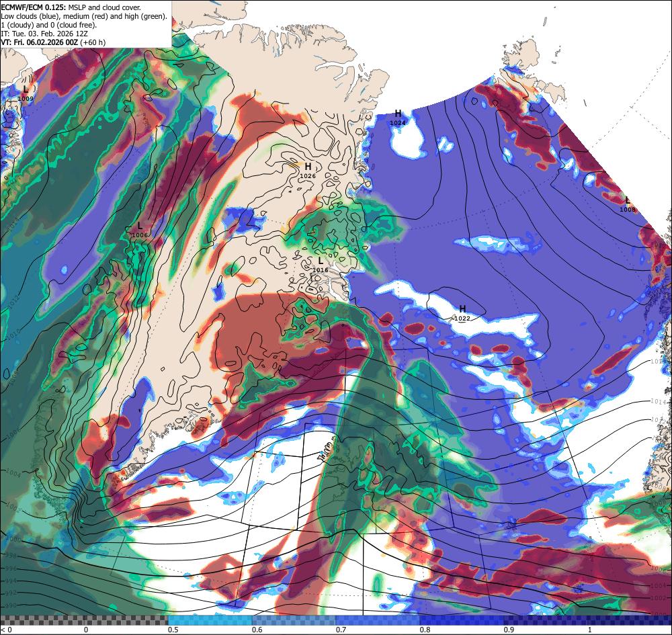This screenshot has width=672, height=635.
Task: Click the H 1026 high pressure marker
Action: tap(308, 170)
